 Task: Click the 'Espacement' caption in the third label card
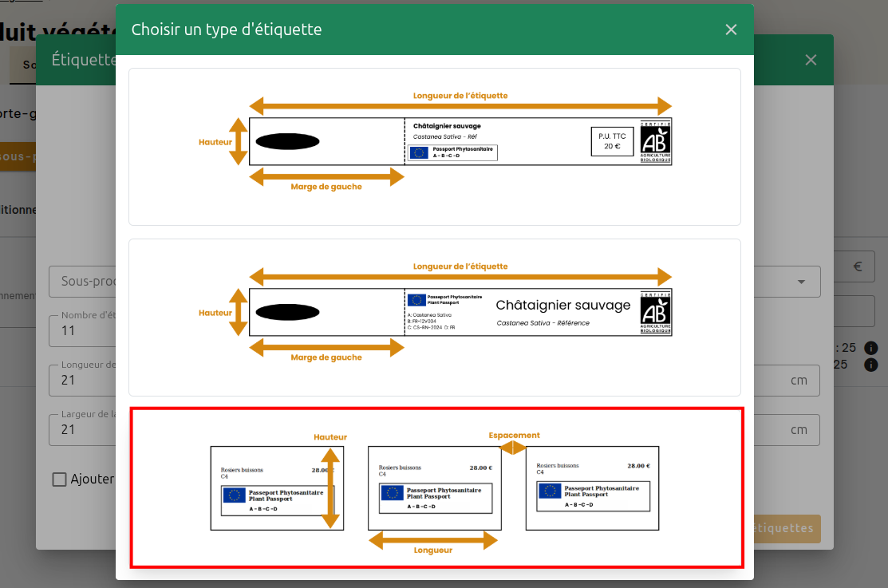[x=515, y=435]
